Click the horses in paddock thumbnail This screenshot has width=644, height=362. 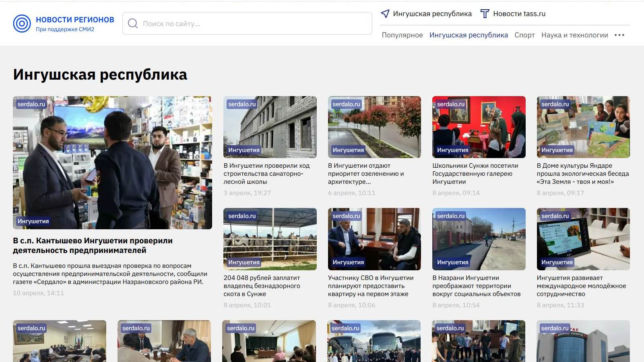[270, 239]
